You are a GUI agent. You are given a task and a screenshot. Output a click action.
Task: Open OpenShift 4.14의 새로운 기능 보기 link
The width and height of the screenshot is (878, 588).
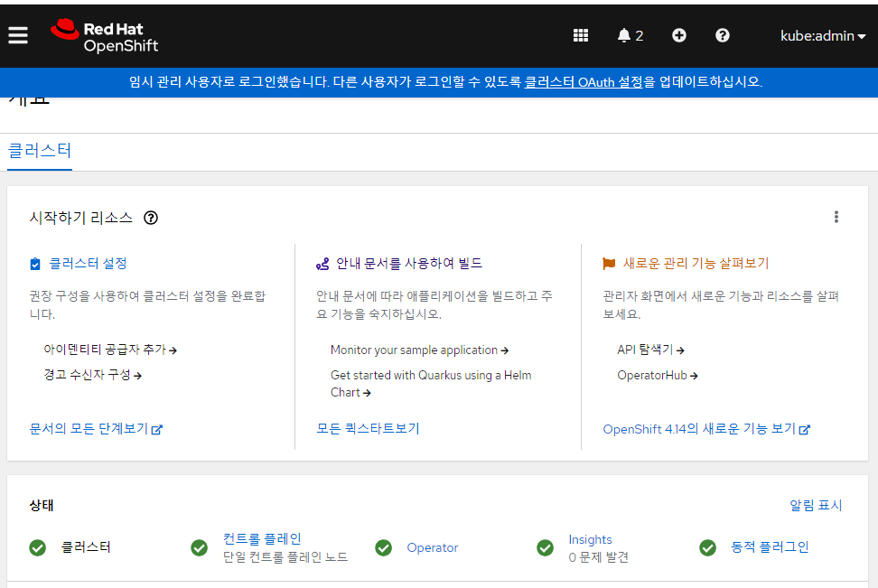(x=706, y=429)
